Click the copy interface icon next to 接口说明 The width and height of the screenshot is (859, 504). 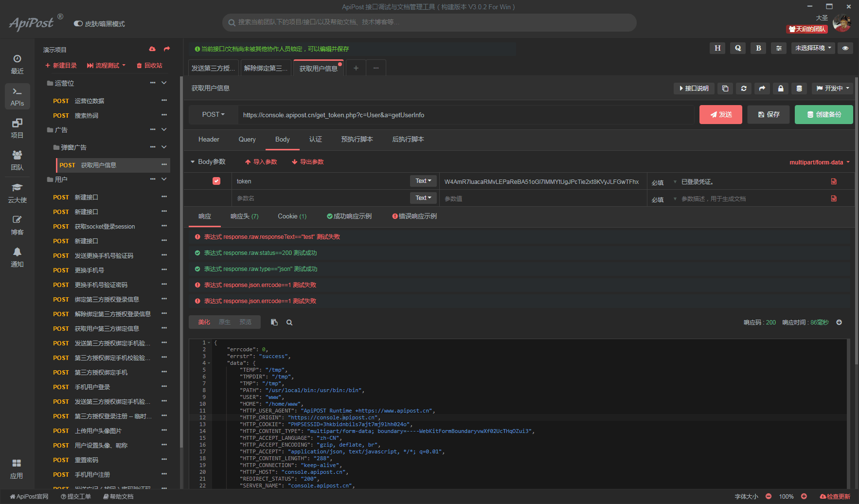(725, 89)
